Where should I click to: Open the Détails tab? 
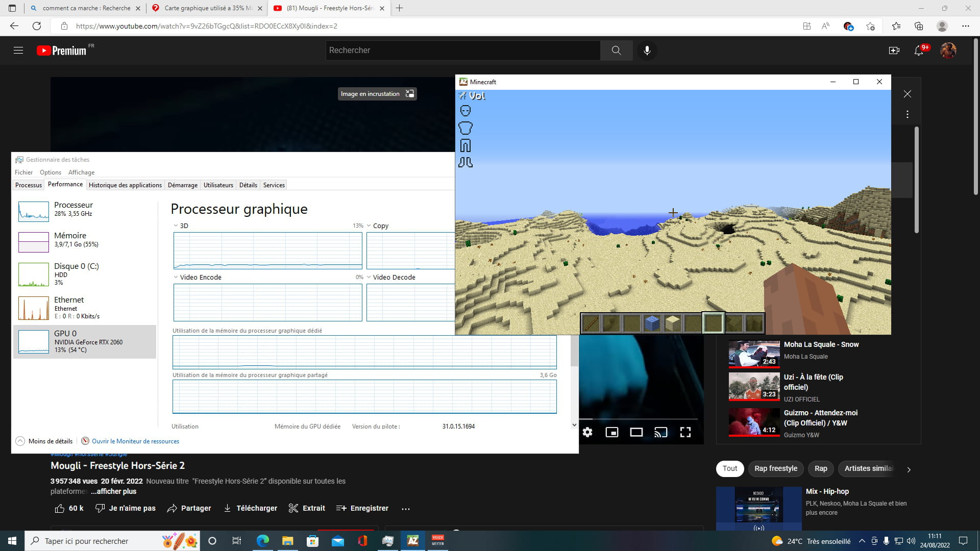coord(248,185)
